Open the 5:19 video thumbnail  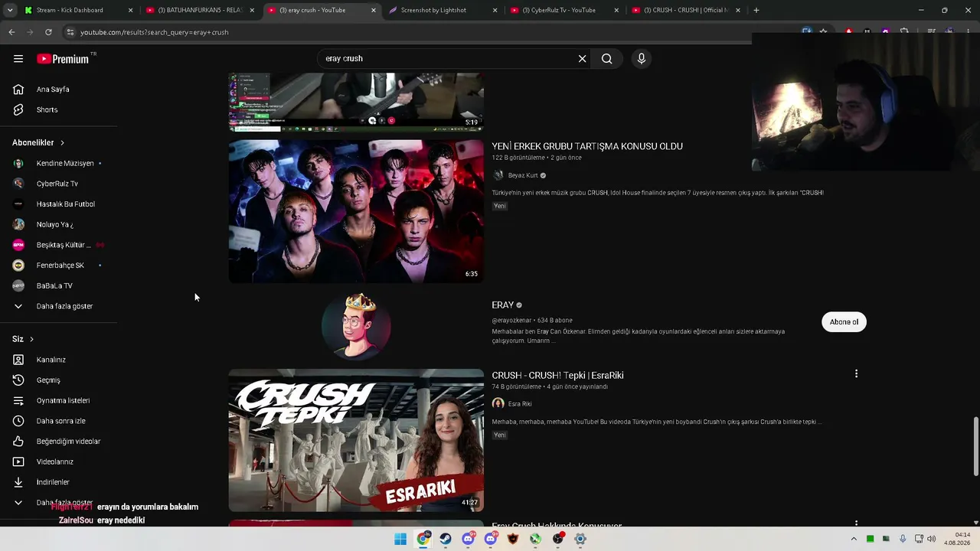click(x=356, y=102)
